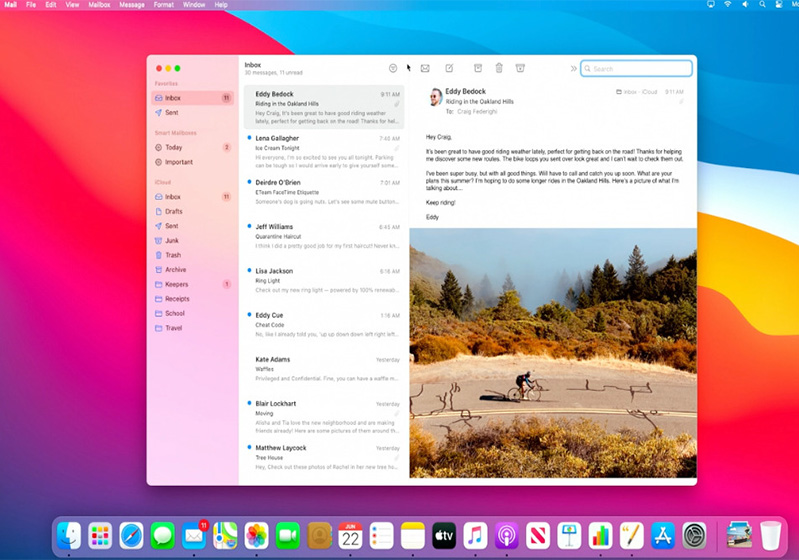Open the Mail application menu

tap(10, 5)
